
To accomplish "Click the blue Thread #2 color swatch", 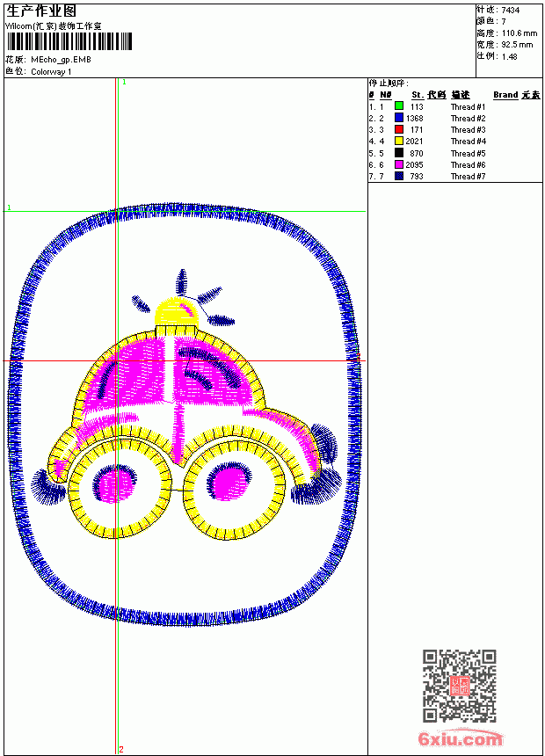I will 399,118.
